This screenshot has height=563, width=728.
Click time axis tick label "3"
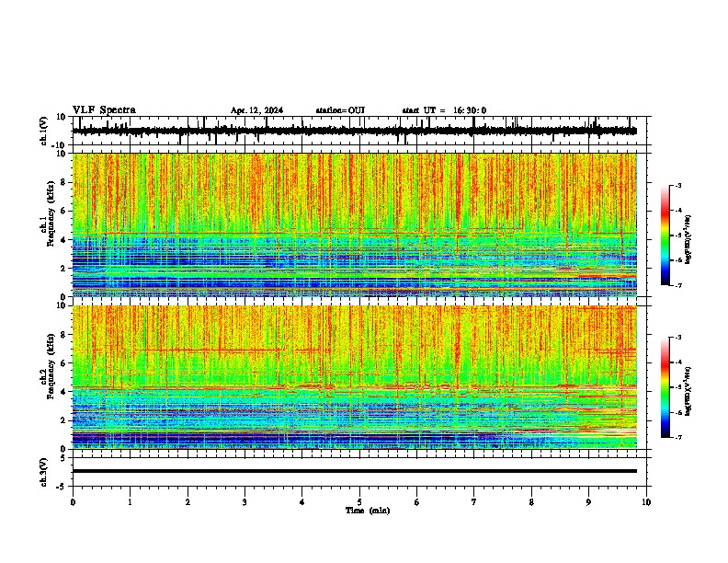tap(245, 502)
